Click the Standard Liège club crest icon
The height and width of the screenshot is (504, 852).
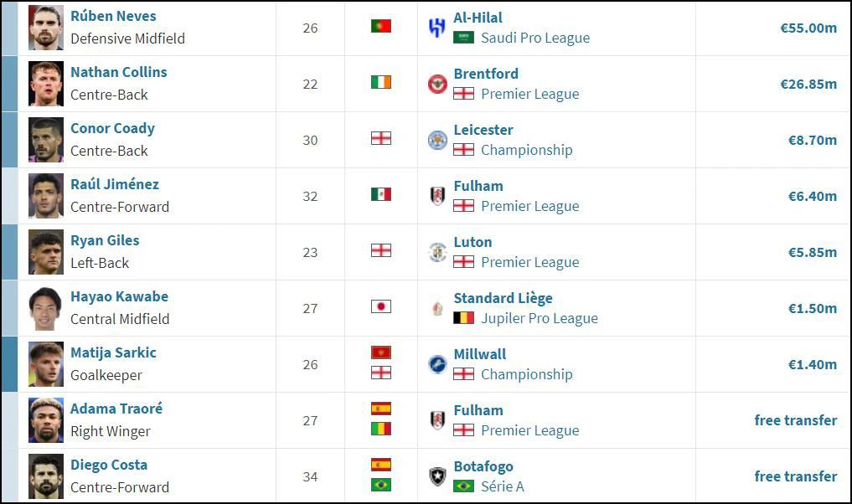437,308
